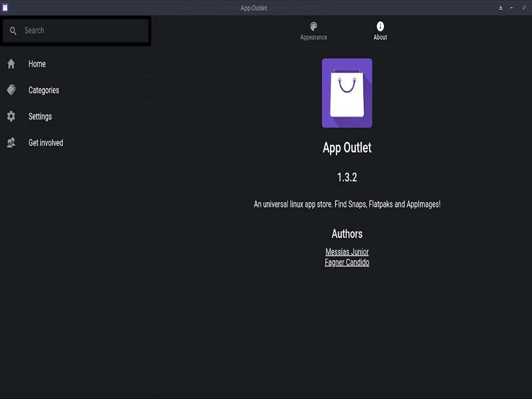Select Get involved in the sidebar

coord(46,142)
